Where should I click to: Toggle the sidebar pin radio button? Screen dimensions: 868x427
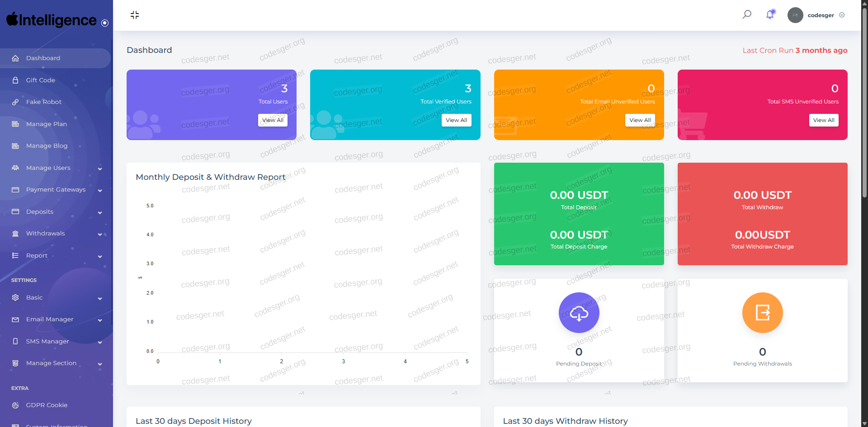[105, 23]
